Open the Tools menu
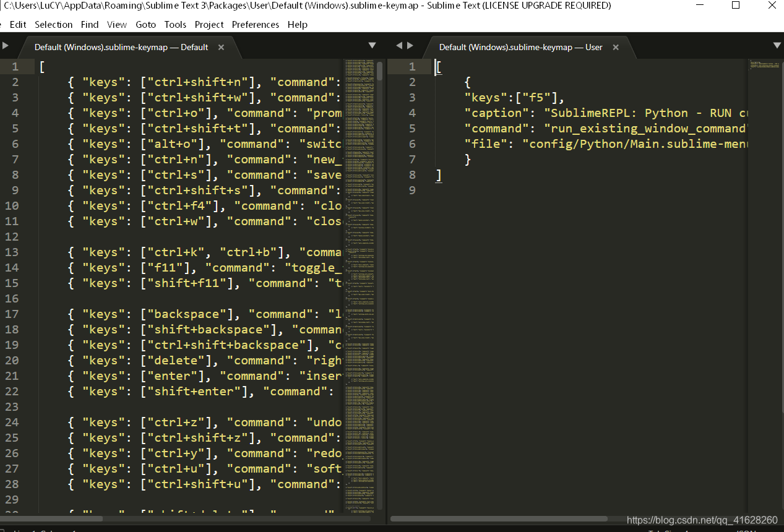The image size is (784, 532). (175, 25)
